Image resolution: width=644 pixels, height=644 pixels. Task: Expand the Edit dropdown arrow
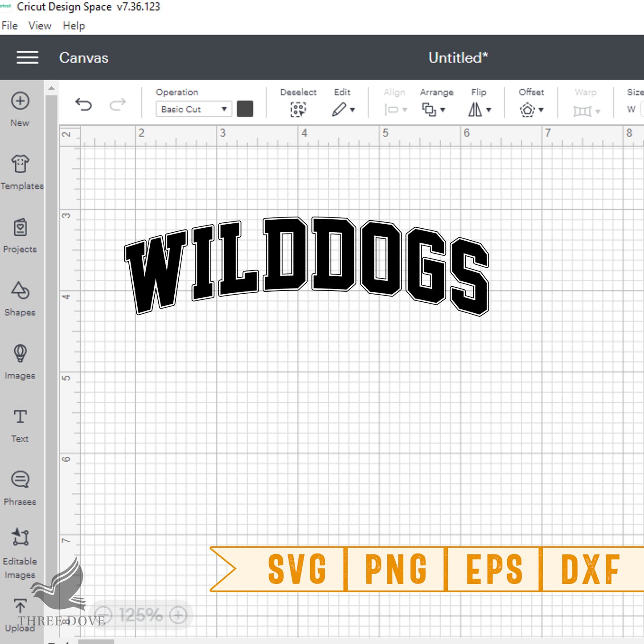click(x=353, y=110)
